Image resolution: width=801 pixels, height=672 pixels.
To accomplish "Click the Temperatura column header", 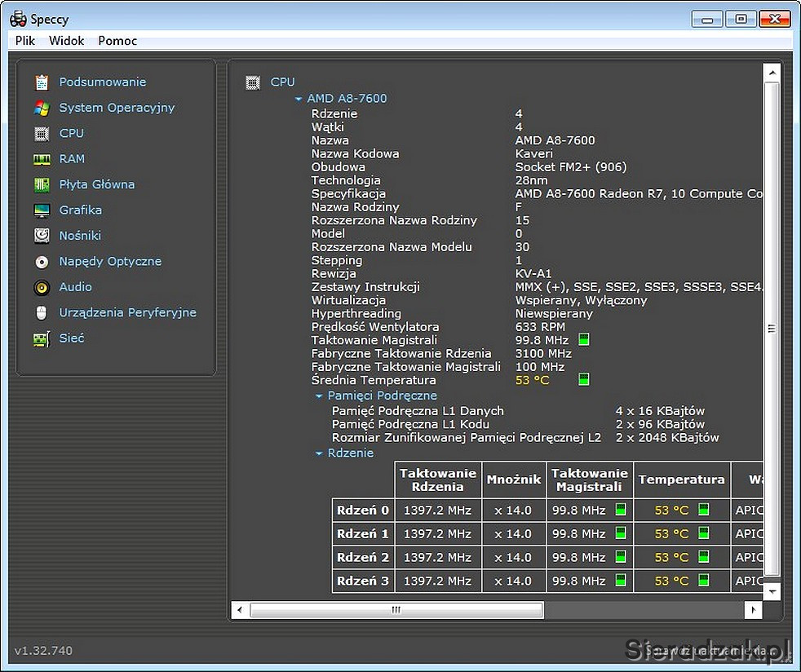I will pyautogui.click(x=681, y=480).
